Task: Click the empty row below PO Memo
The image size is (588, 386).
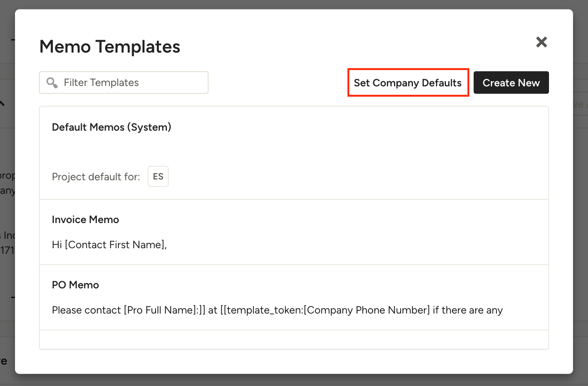Action: [294, 339]
